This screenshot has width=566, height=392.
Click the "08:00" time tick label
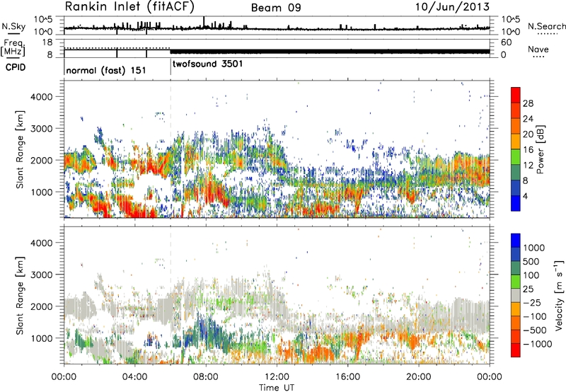click(x=206, y=377)
